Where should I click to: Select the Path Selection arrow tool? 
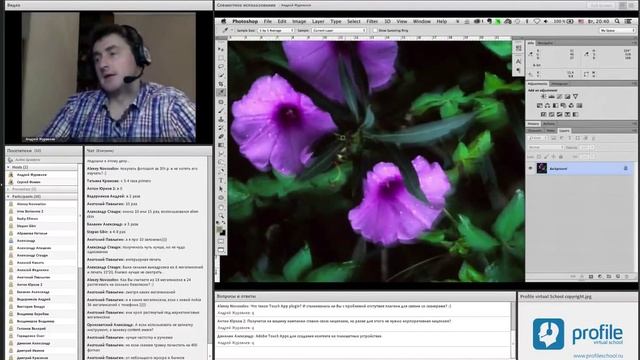click(221, 189)
